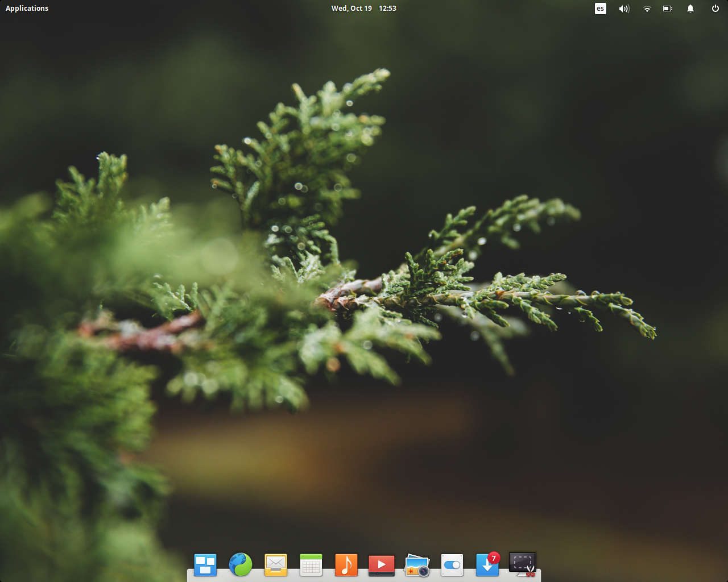Image resolution: width=728 pixels, height=582 pixels.
Task: Open System Settings from the dock
Action: click(x=452, y=565)
